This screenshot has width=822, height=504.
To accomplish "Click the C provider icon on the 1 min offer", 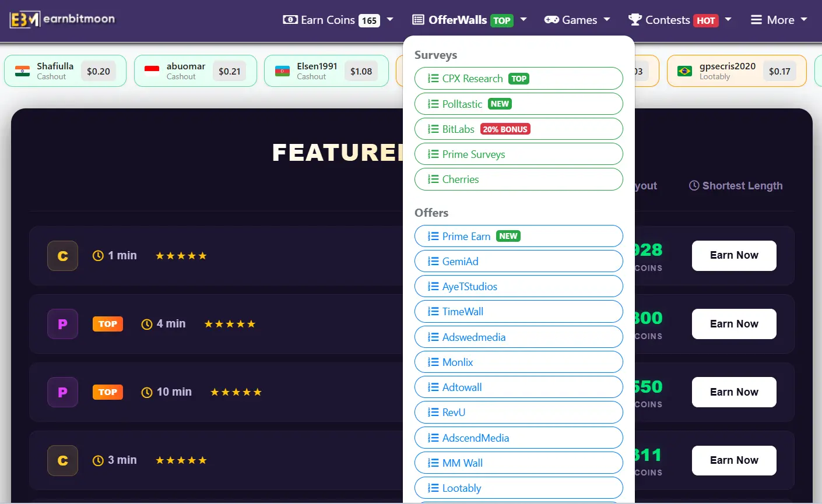I will coord(63,256).
